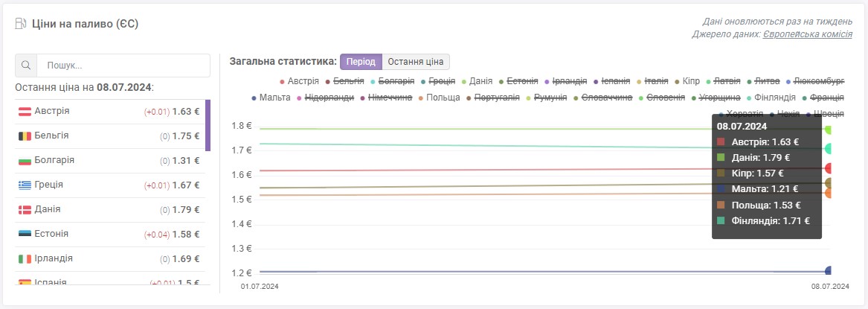This screenshot has height=309, width=868.
Task: Switch to Період statistics tab
Action: (361, 62)
